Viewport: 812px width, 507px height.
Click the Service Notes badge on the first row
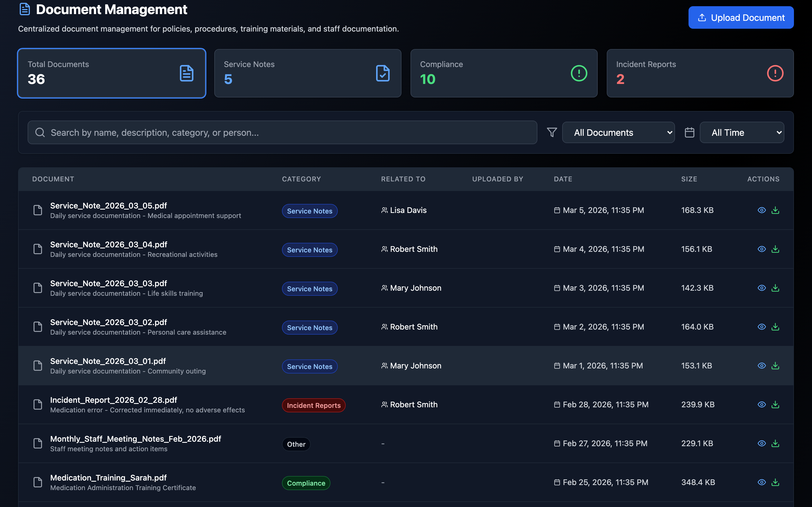tap(309, 211)
